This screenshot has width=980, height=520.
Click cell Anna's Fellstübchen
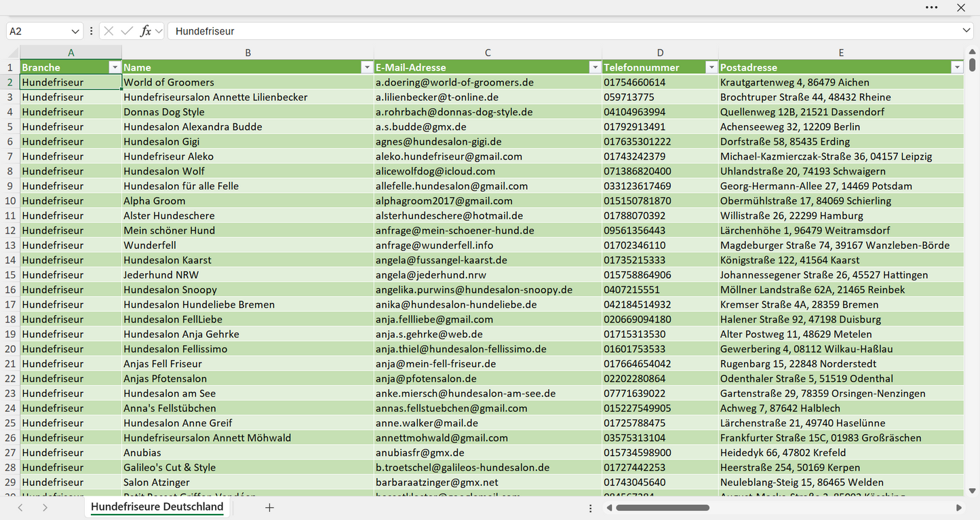point(248,408)
